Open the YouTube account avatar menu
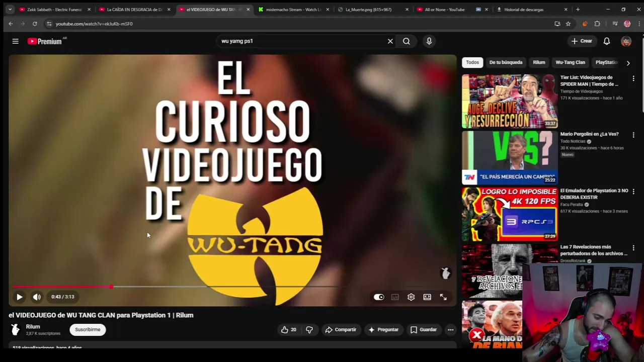 [x=626, y=41]
